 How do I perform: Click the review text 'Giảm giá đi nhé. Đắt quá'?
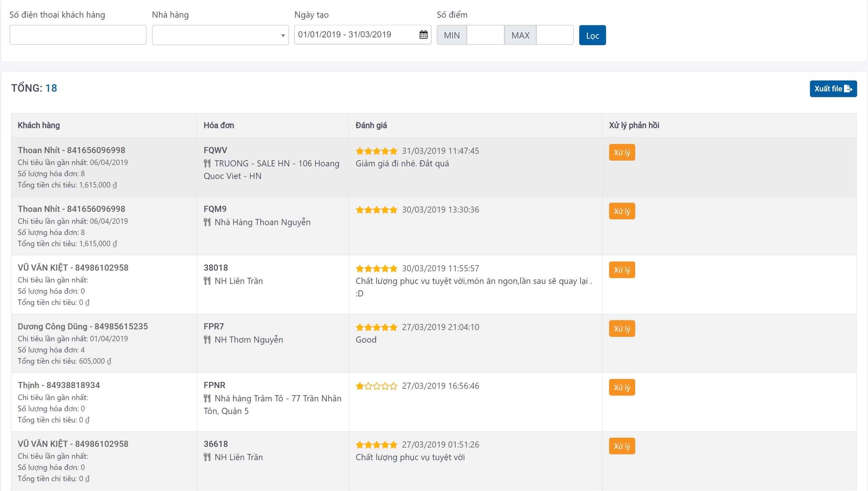402,164
